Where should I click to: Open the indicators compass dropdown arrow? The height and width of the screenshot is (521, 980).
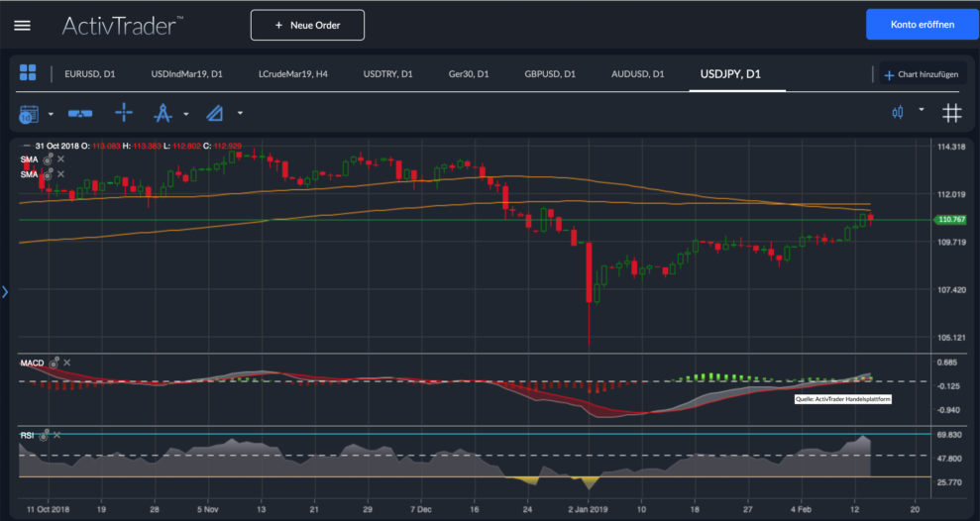click(185, 114)
